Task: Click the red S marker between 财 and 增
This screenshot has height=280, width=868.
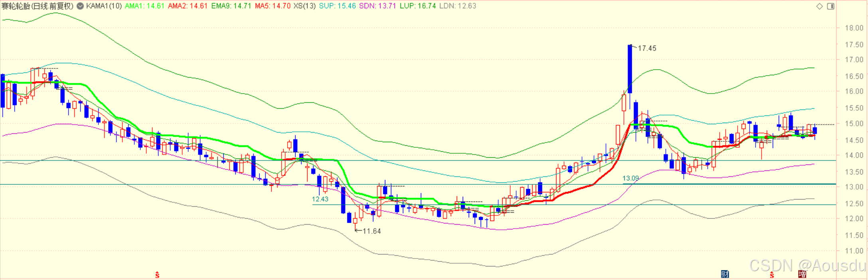Action: 772,275
